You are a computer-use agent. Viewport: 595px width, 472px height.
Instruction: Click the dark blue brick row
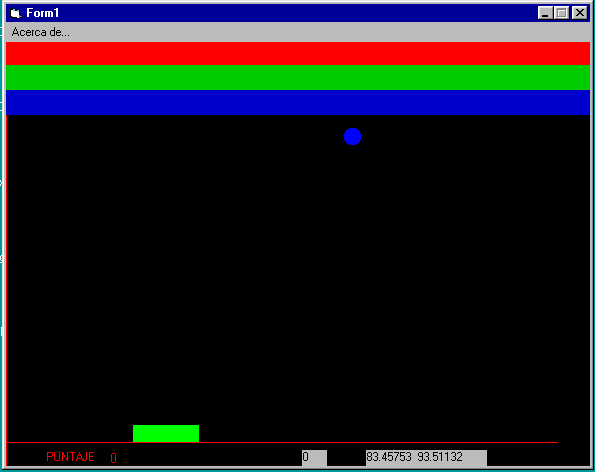(298, 102)
